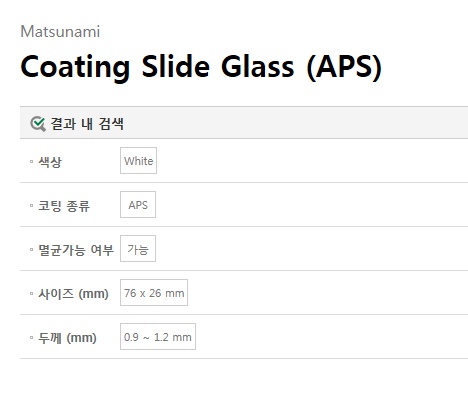468x395 pixels.
Task: Click the 코팅 종류 filter label
Action: coord(64,206)
